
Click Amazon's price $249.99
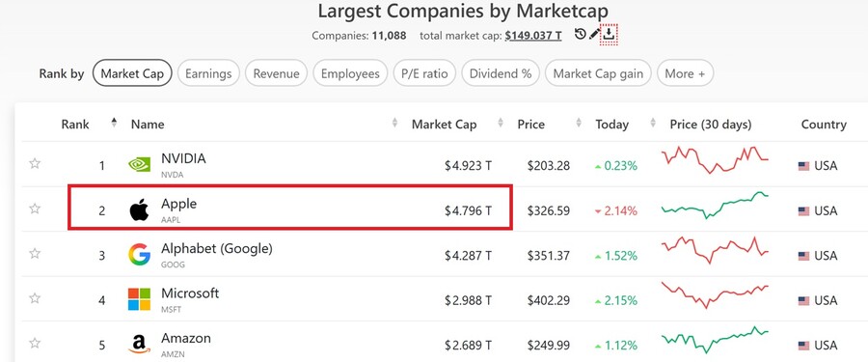pos(549,346)
